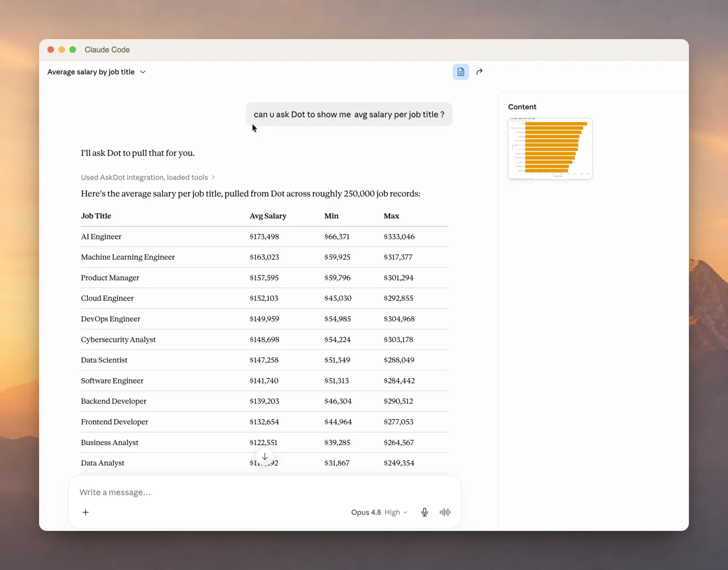Maximize the Claude Code window

point(73,50)
